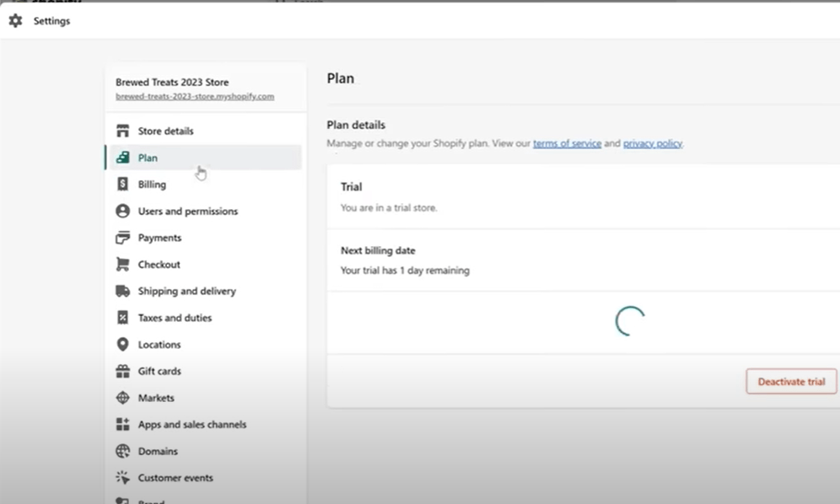Select the Domains globe icon

[122, 451]
